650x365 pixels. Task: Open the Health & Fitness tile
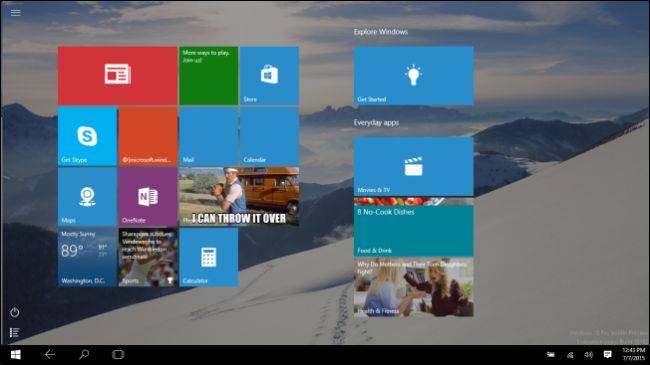click(413, 287)
